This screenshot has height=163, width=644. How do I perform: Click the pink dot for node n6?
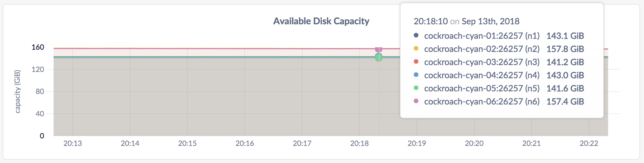click(416, 101)
